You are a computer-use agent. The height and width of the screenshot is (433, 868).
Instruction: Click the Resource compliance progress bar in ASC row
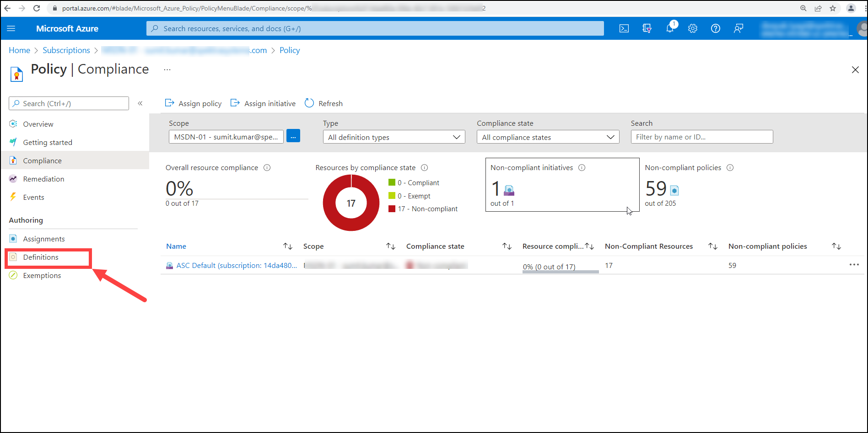tap(561, 272)
